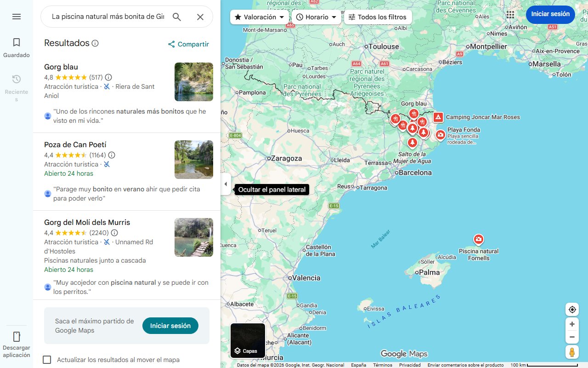The width and height of the screenshot is (588, 368).
Task: Select the Piscina natural Fornells marker
Action: coord(479,239)
